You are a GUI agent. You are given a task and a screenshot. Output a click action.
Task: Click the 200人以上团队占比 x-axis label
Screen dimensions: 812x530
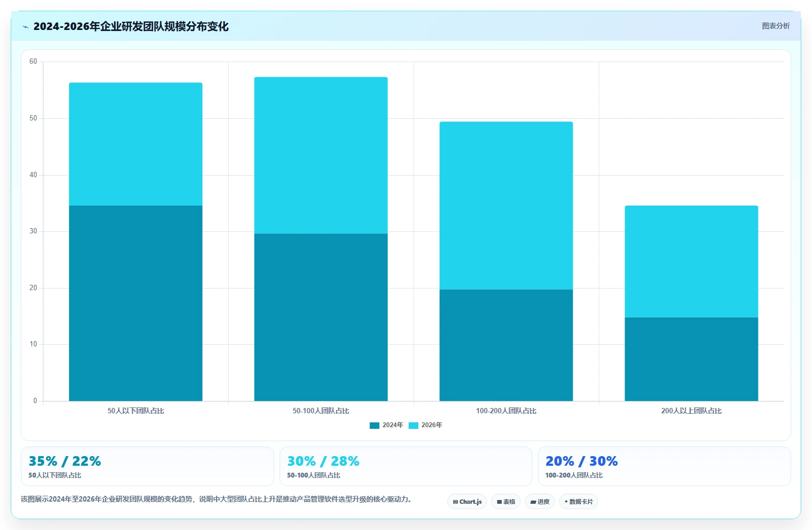click(x=691, y=411)
